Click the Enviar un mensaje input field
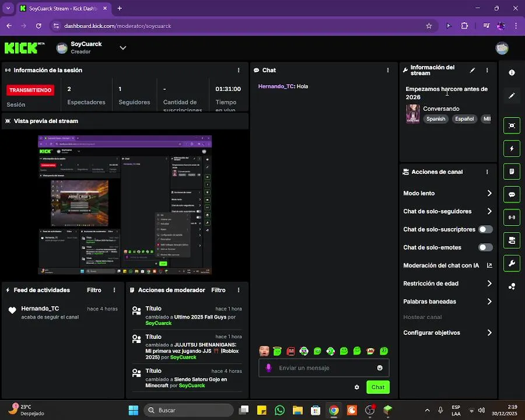Viewport: 525px width, 420px height. (x=324, y=367)
